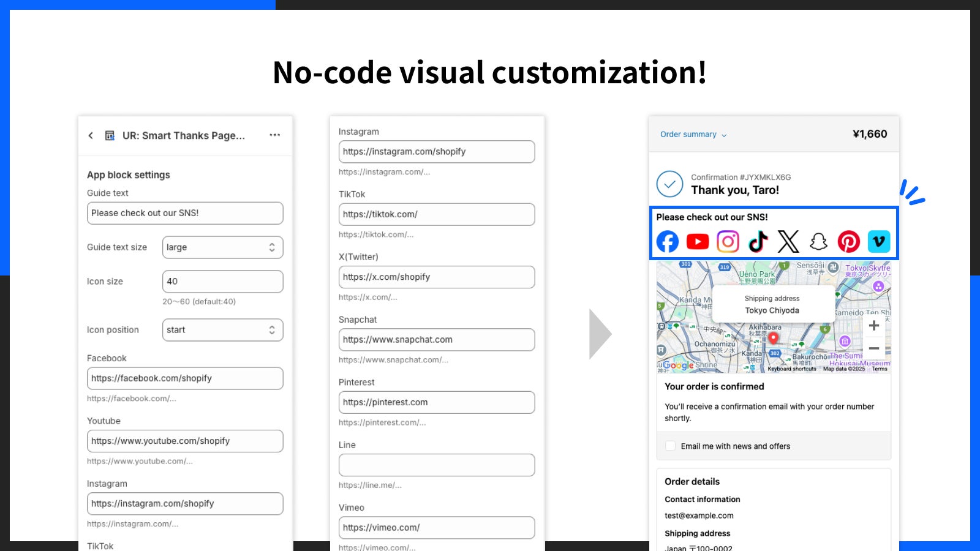Click the Pinterest URL input field
This screenshot has width=980, height=551.
click(x=437, y=402)
